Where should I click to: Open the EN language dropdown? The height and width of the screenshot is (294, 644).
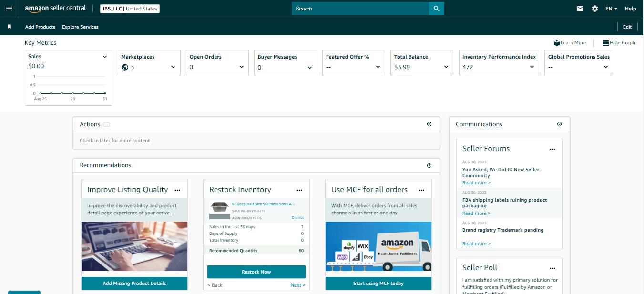[611, 9]
